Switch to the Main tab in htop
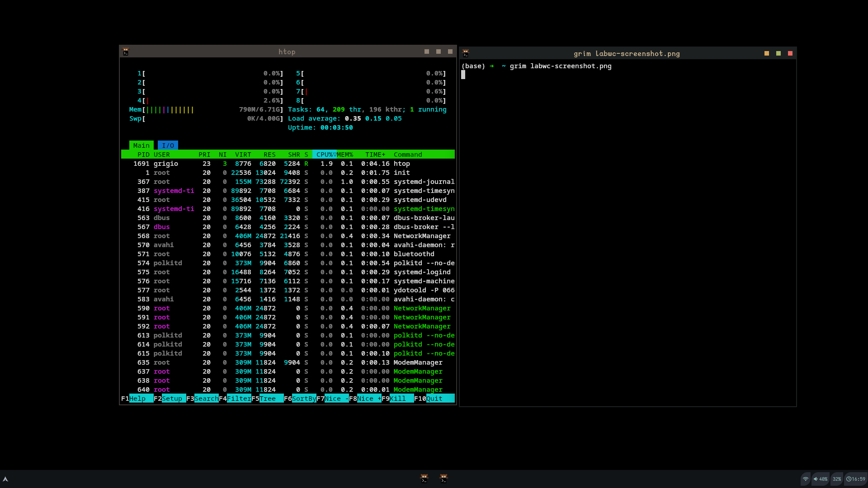Screen dimensions: 868x488 coord(141,145)
